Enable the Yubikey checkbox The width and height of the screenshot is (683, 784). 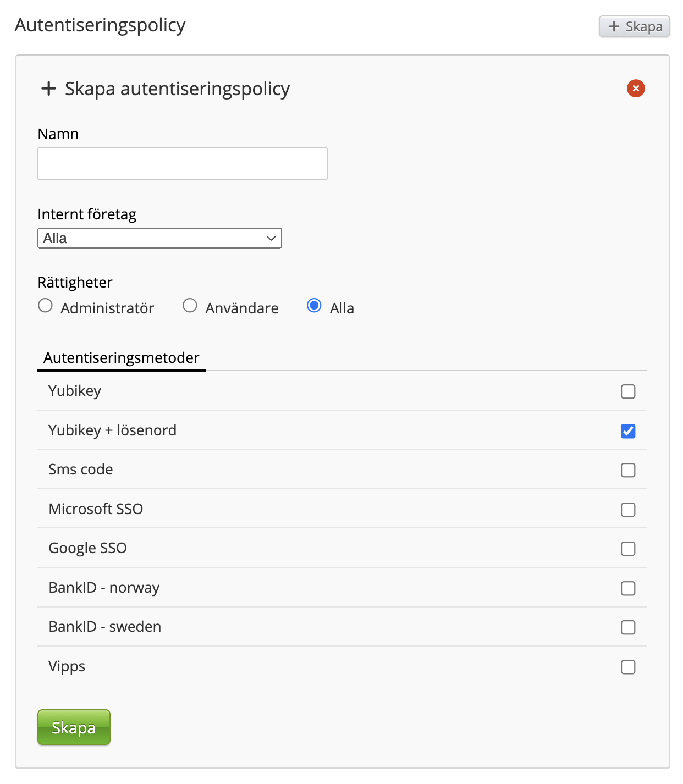627,391
